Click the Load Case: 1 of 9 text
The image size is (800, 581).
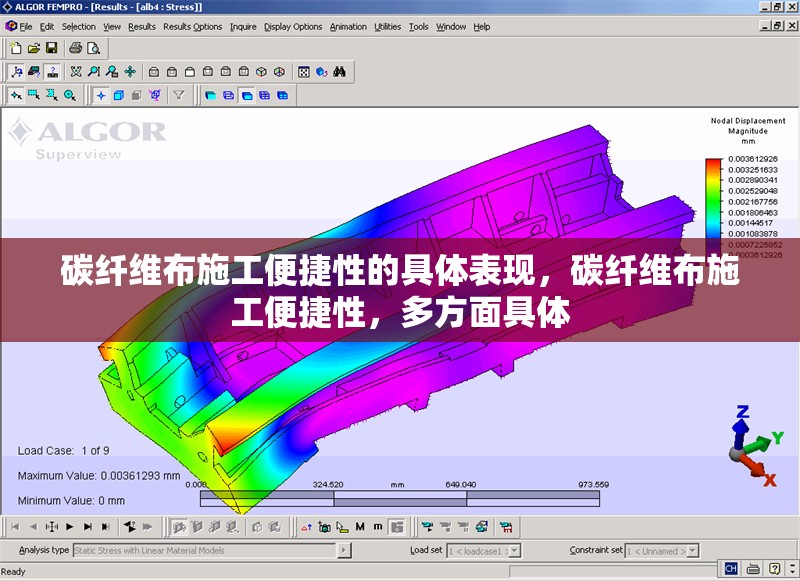click(63, 451)
